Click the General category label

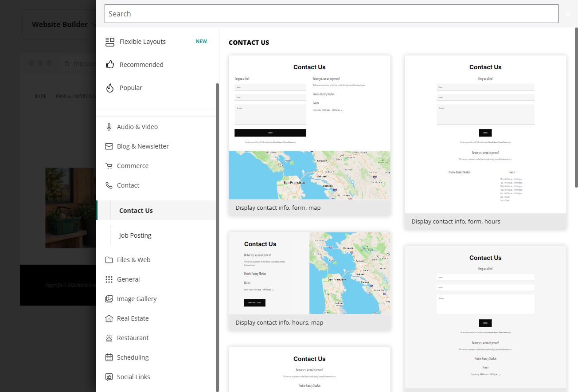pos(128,279)
